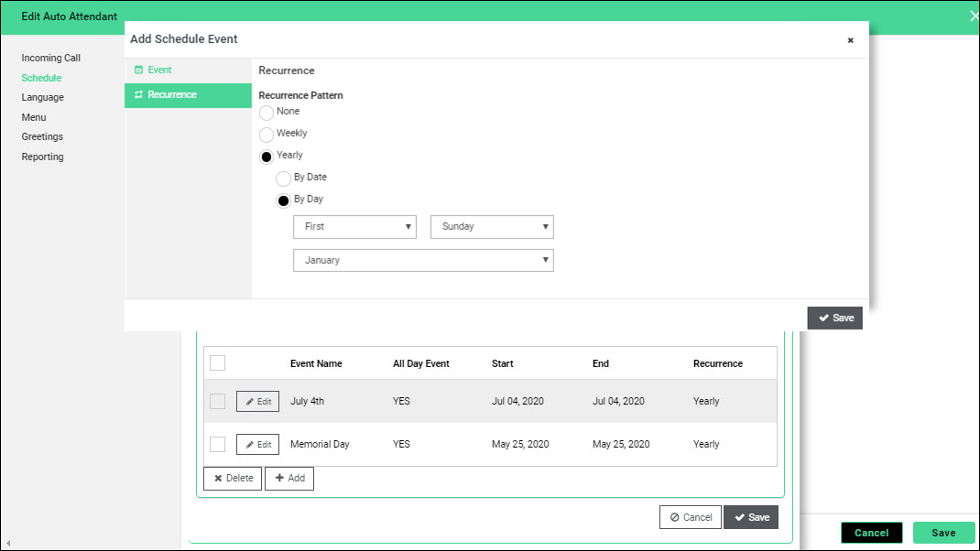Open the January month dropdown
This screenshot has width=980, height=551.
click(423, 261)
